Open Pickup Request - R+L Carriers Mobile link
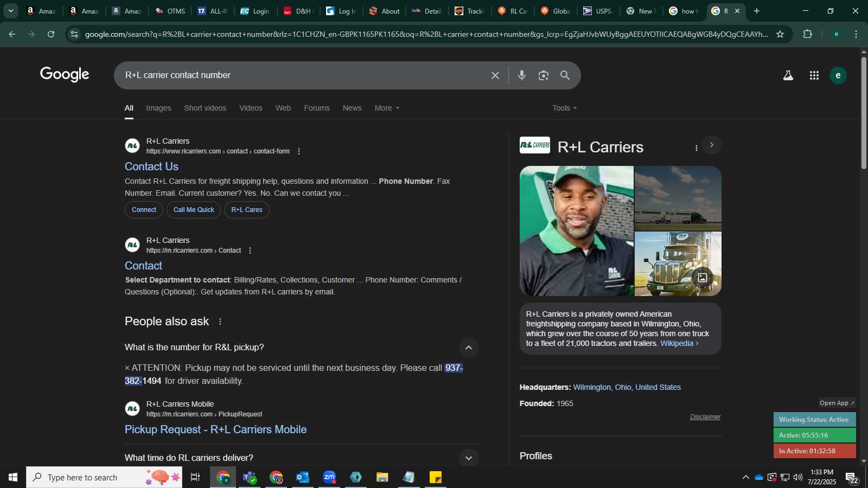Viewport: 868px width, 488px height. click(x=215, y=429)
